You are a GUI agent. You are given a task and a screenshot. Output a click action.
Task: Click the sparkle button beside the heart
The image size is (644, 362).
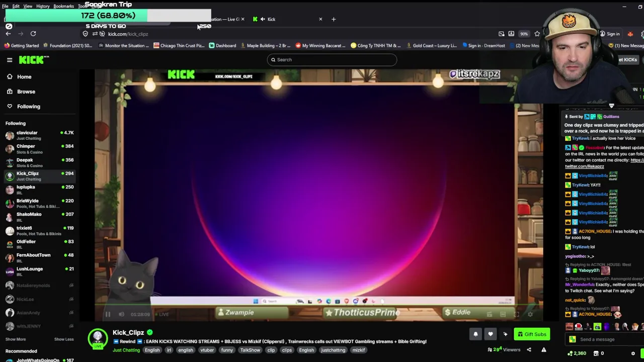click(x=505, y=334)
